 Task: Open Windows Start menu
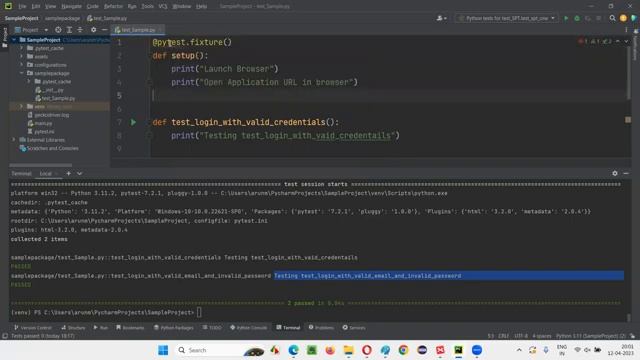coord(163,350)
